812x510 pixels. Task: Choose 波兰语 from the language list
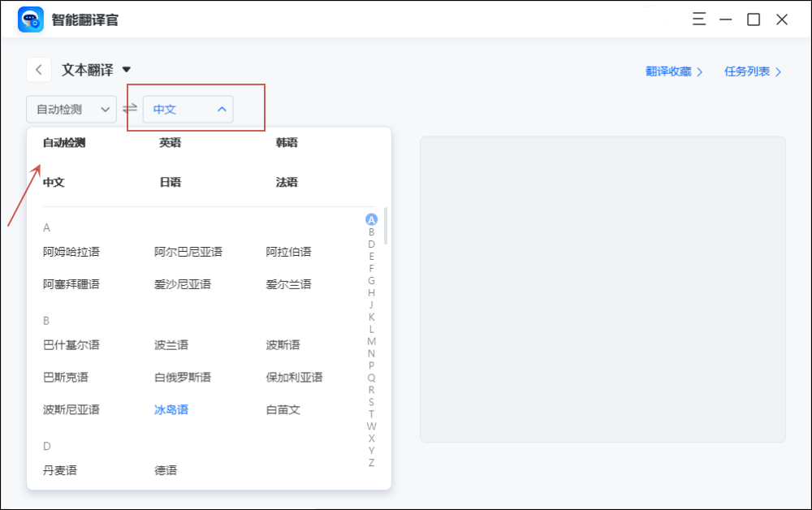point(170,344)
